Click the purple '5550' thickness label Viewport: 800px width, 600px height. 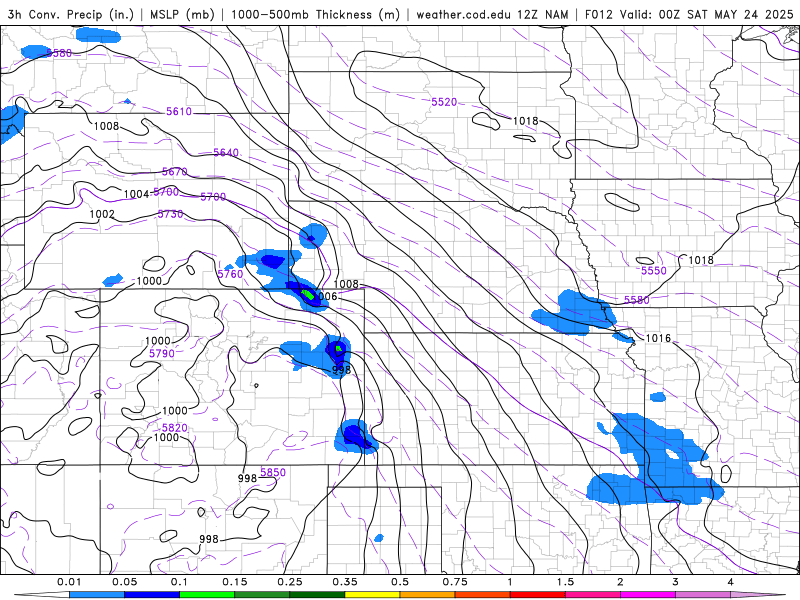click(x=654, y=271)
